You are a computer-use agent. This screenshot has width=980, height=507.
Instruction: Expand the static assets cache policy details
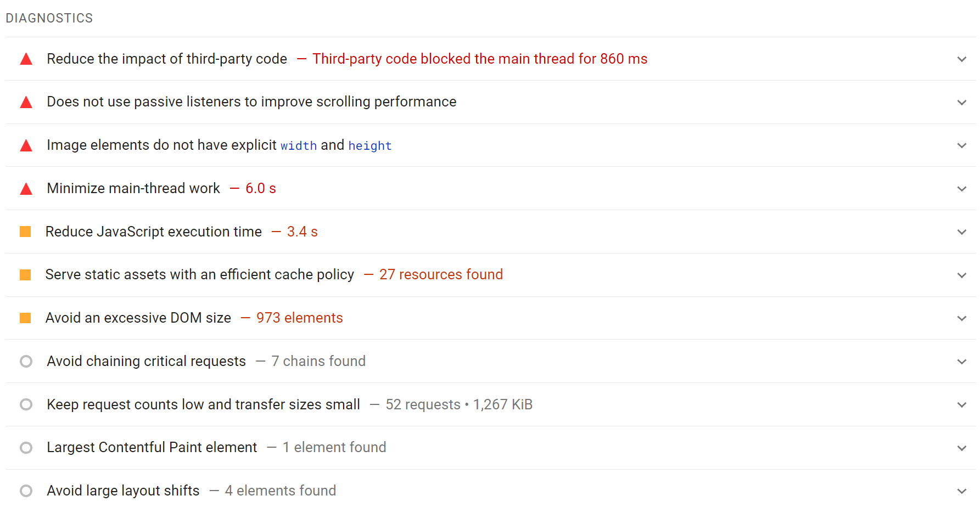pyautogui.click(x=961, y=274)
